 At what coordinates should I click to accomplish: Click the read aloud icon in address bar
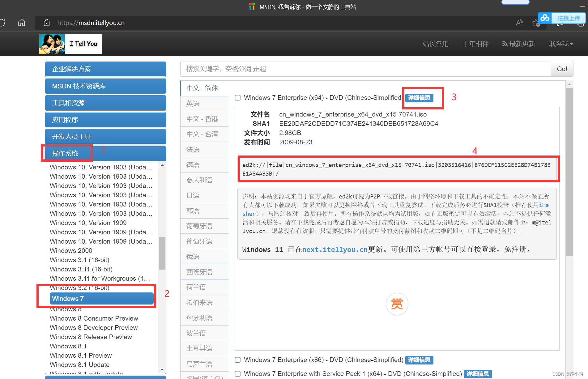[x=519, y=23]
